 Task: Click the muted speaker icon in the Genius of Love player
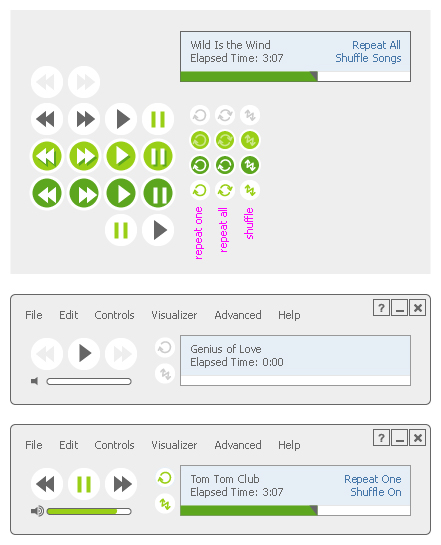click(x=34, y=381)
